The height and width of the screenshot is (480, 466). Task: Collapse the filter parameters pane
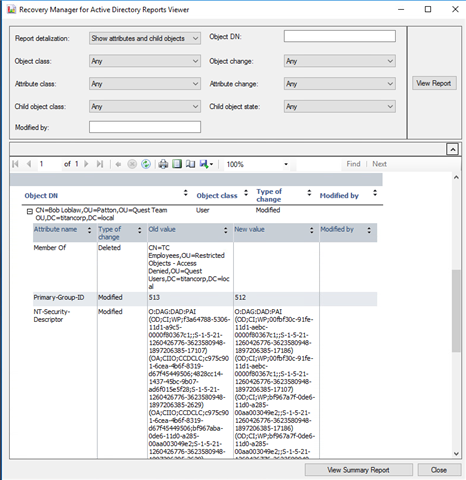click(452, 149)
